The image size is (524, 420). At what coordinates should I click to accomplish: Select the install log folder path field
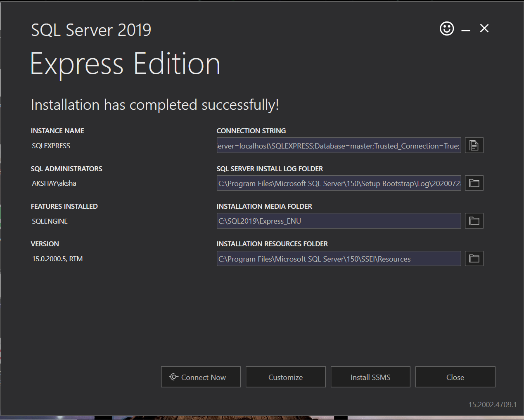pos(339,183)
